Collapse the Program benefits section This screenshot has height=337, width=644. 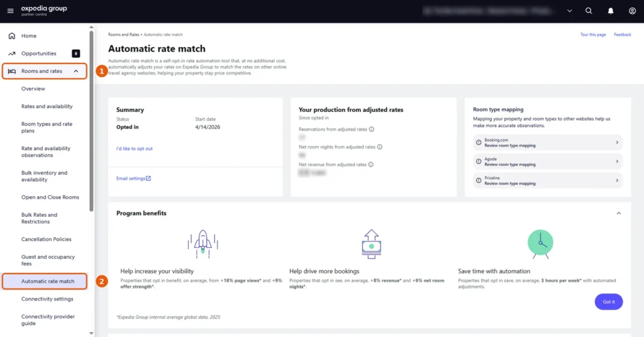point(619,213)
